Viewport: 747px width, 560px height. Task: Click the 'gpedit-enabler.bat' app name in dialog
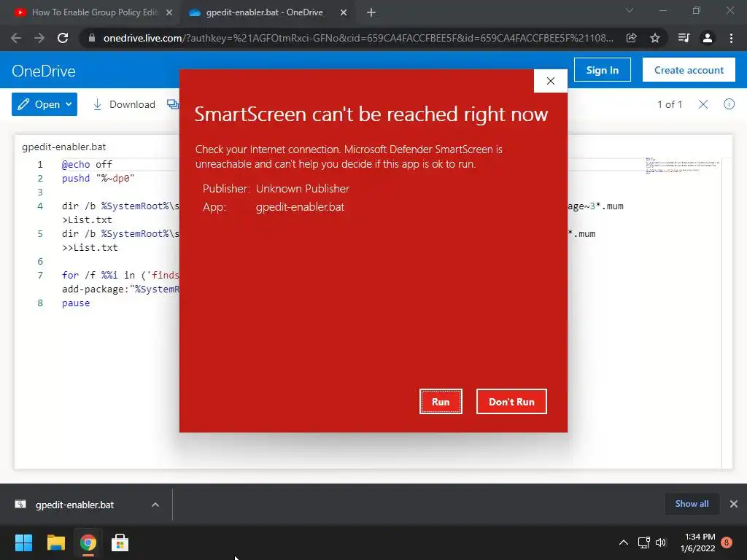point(300,207)
